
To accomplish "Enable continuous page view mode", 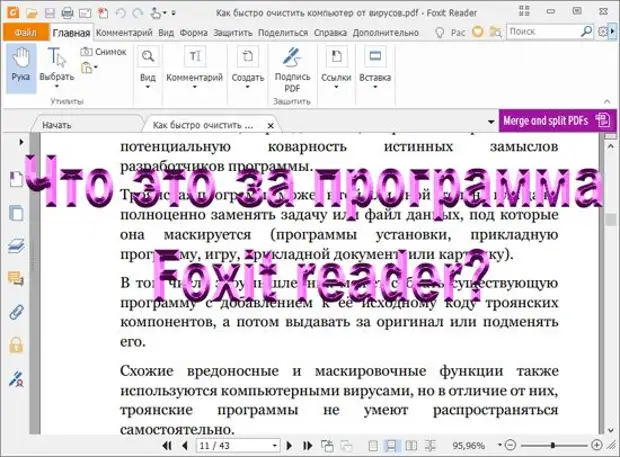I will [391, 444].
